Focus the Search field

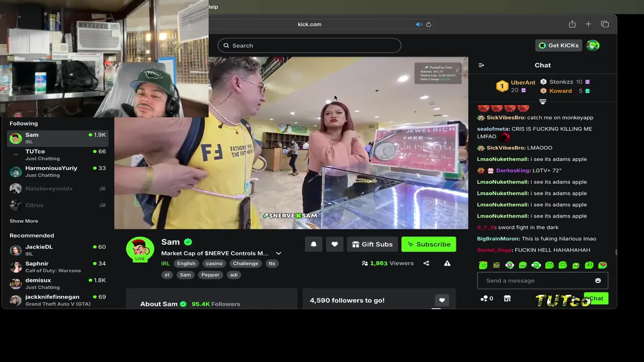tap(309, 45)
